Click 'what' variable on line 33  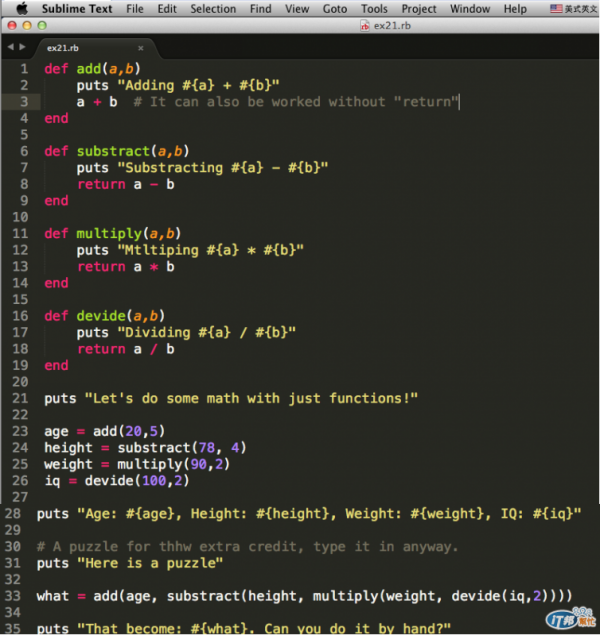(x=53, y=596)
